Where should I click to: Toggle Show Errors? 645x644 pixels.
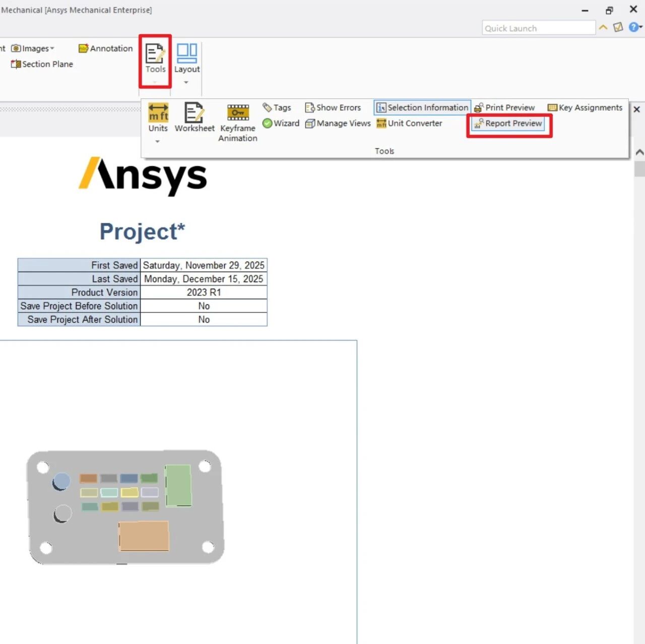coord(333,107)
